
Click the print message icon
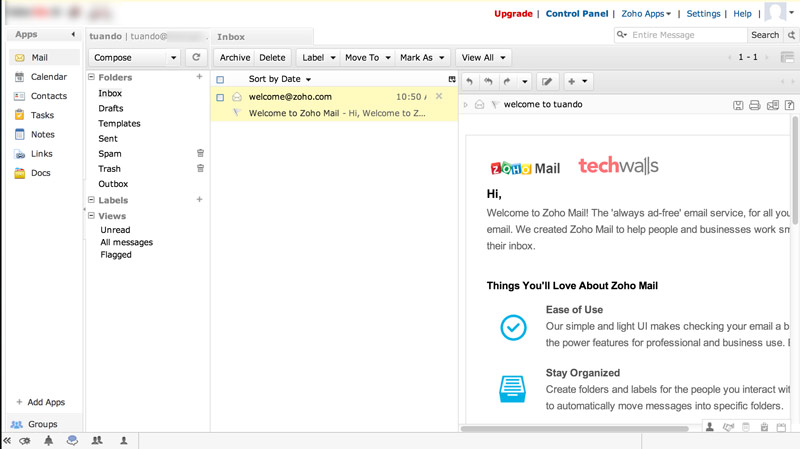click(x=755, y=105)
